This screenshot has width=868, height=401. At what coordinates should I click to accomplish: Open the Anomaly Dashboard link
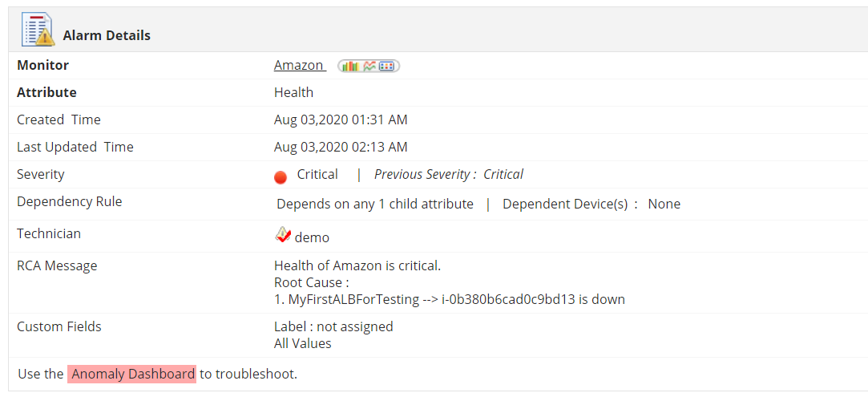(x=131, y=374)
